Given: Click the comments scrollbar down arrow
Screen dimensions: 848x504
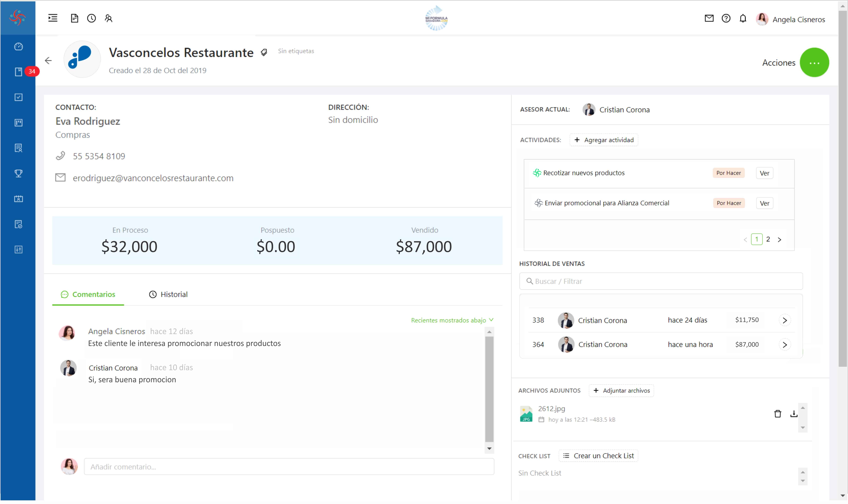Looking at the screenshot, I should click(x=489, y=449).
